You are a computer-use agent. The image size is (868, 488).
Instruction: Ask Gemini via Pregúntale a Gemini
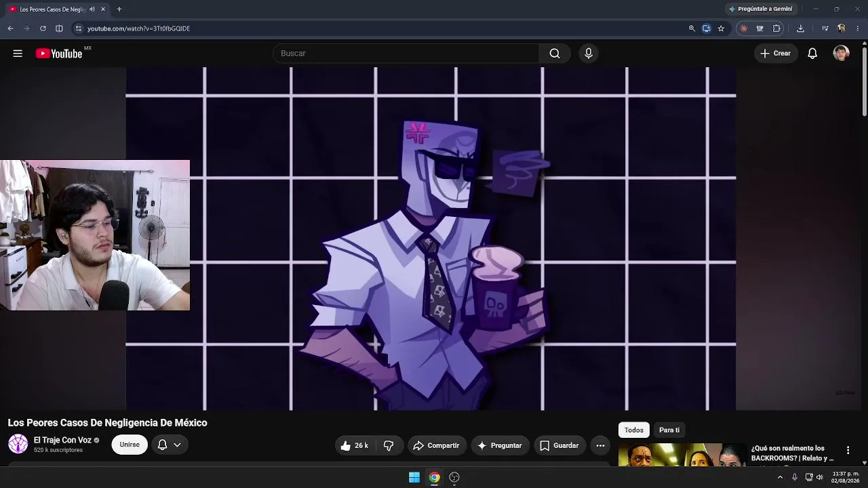[x=760, y=9]
